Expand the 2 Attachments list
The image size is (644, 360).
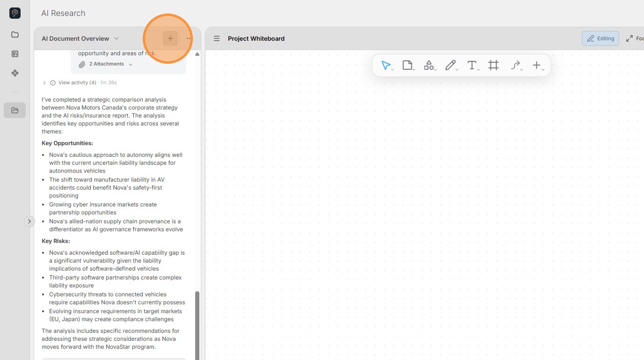click(x=110, y=64)
